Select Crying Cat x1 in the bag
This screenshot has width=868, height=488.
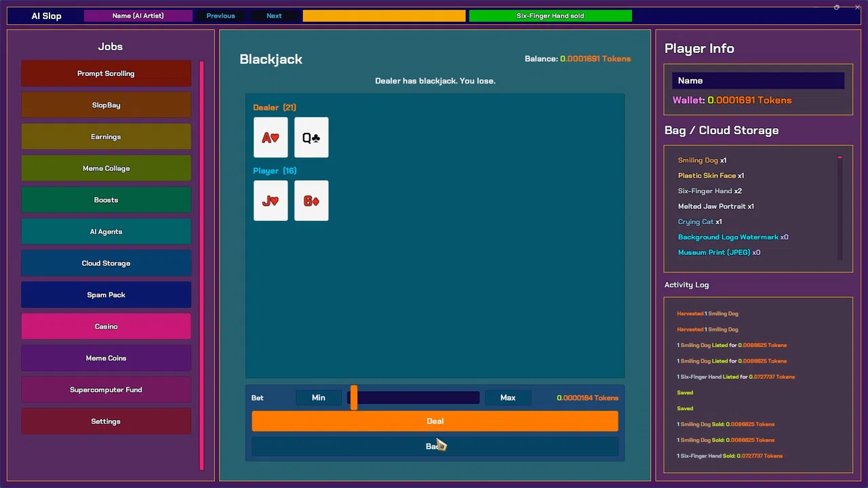click(x=700, y=222)
